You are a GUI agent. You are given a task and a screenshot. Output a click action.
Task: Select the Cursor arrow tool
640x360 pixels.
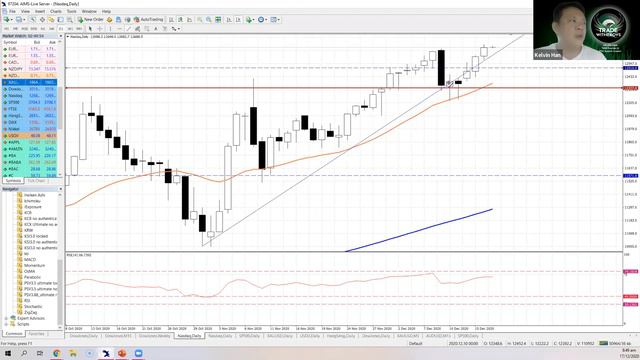pos(90,29)
